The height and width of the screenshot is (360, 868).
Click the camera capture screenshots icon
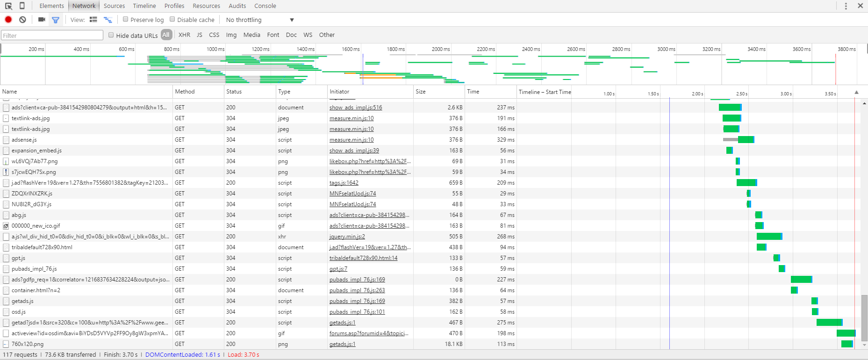pyautogui.click(x=42, y=20)
